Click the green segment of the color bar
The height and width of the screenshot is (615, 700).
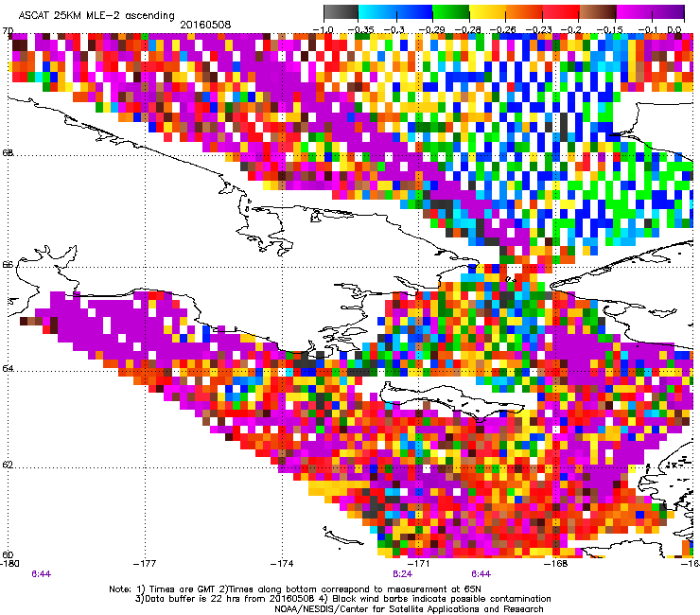pyautogui.click(x=451, y=12)
